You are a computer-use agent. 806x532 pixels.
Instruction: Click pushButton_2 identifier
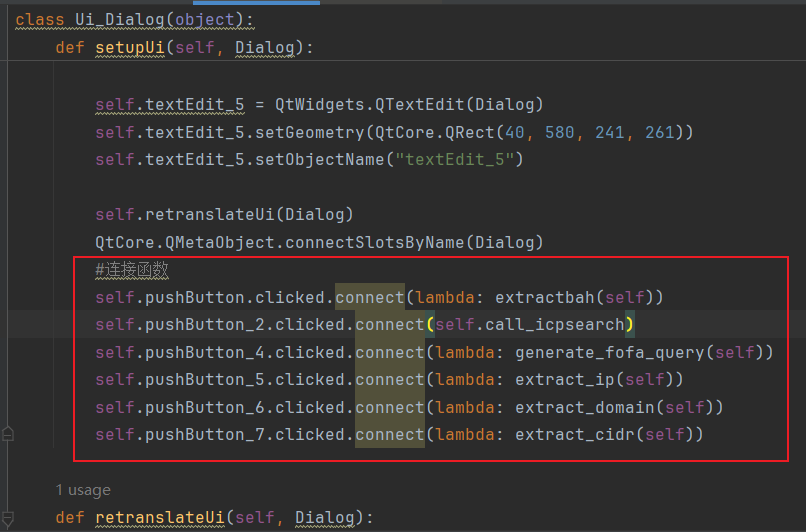click(205, 325)
